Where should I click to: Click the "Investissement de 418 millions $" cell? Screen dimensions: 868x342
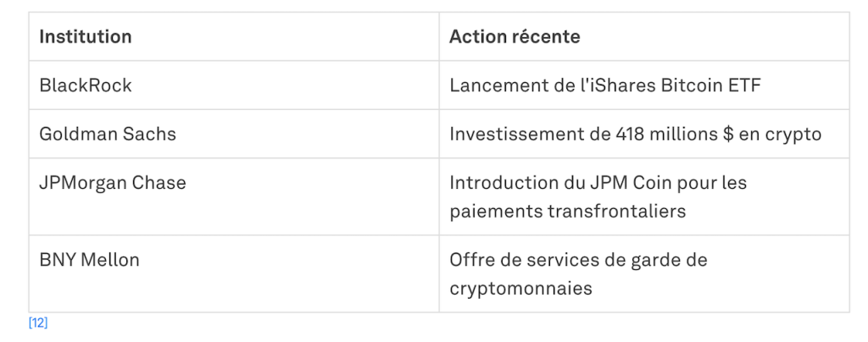click(x=635, y=134)
